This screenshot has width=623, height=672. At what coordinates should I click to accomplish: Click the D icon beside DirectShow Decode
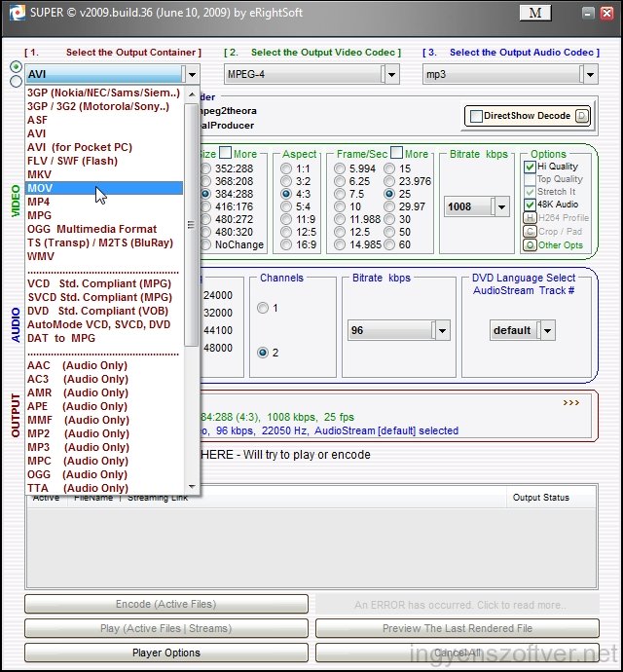(581, 116)
